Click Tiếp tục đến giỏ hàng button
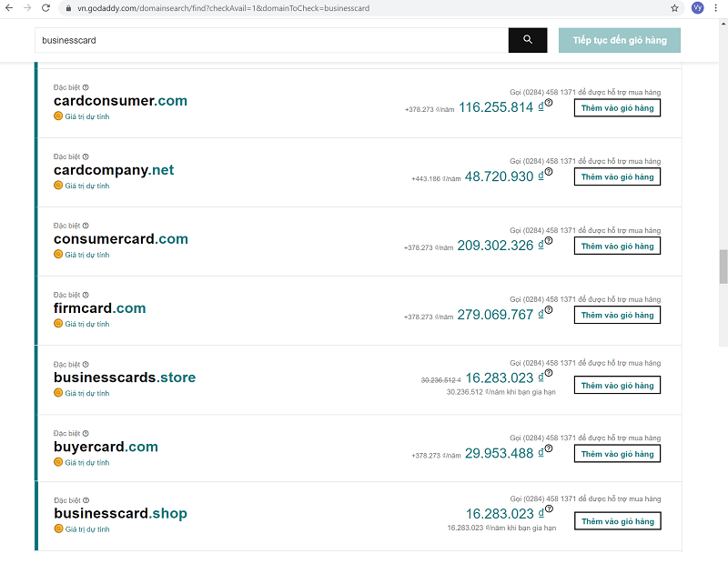 coord(620,40)
